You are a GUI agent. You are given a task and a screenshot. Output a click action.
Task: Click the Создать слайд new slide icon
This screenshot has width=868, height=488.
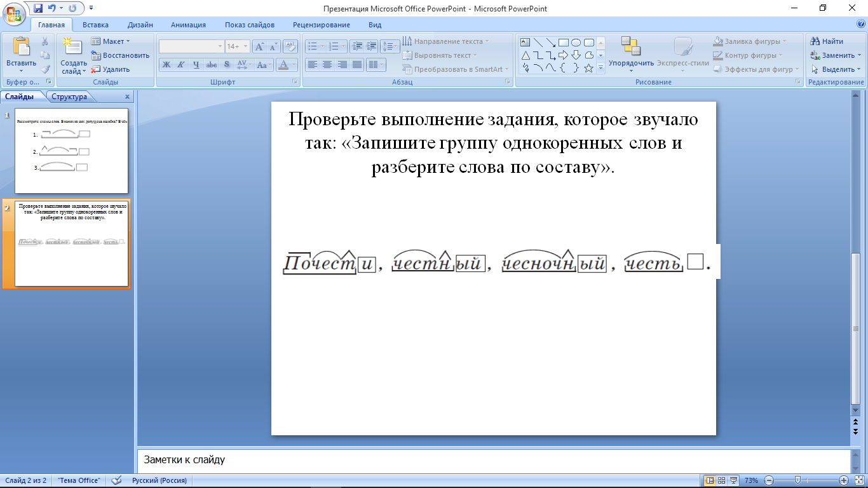[73, 47]
